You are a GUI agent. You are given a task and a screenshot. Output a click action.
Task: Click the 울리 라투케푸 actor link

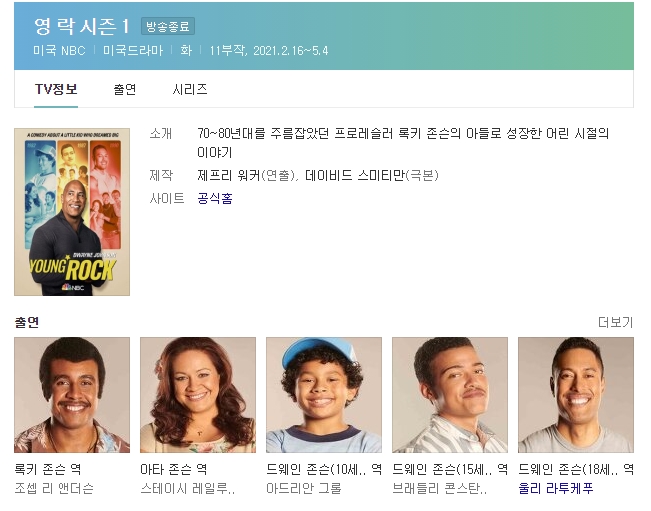tap(556, 488)
